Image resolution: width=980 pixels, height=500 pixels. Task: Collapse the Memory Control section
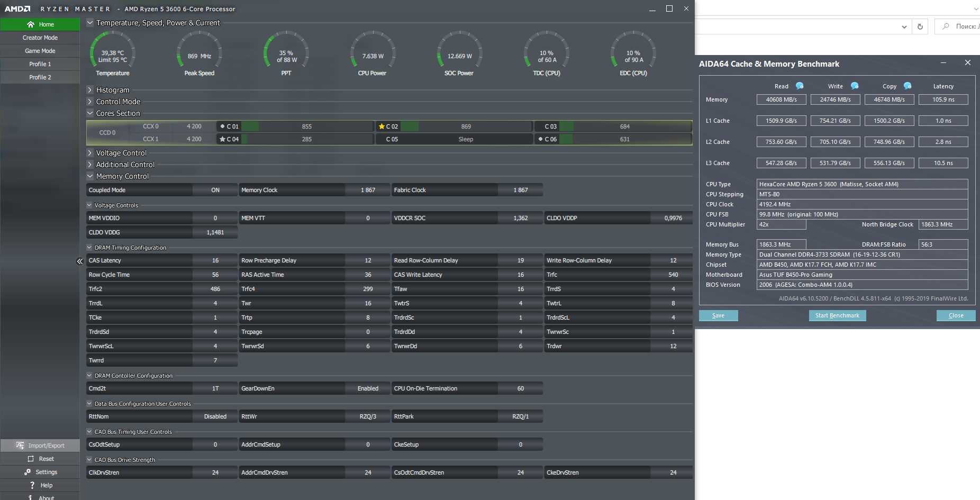coord(90,176)
